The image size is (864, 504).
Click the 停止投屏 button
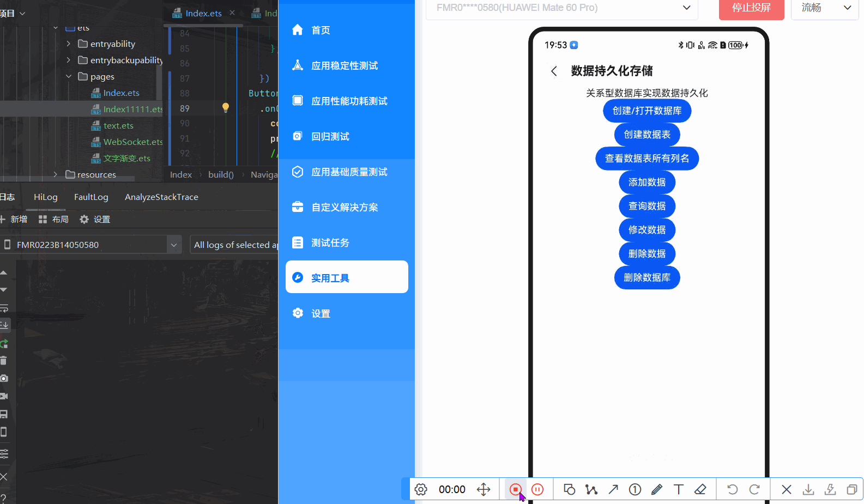tap(751, 8)
